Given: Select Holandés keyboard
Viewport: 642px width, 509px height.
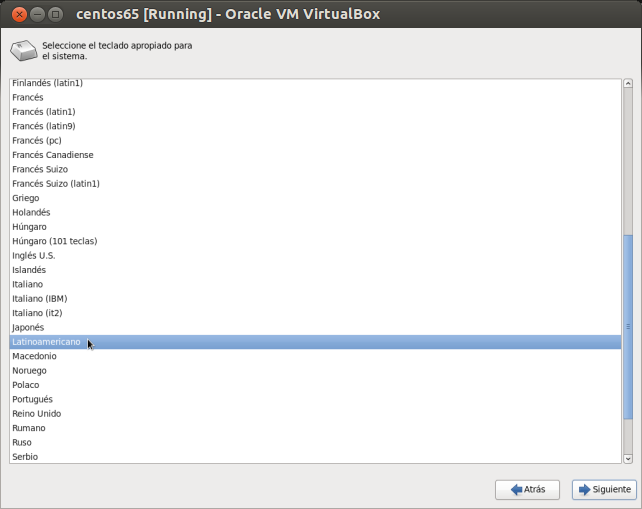Looking at the screenshot, I should click(x=315, y=213).
